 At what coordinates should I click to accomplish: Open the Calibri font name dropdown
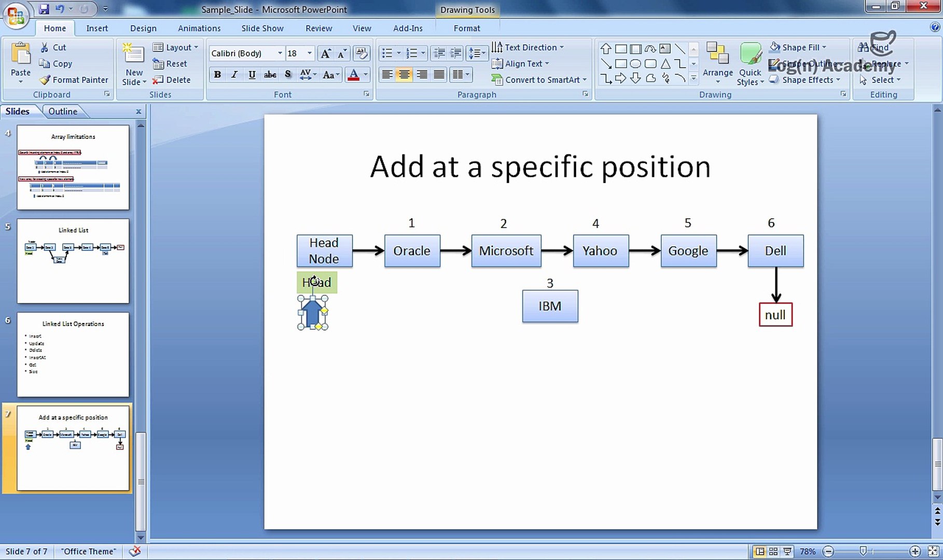[x=280, y=53]
